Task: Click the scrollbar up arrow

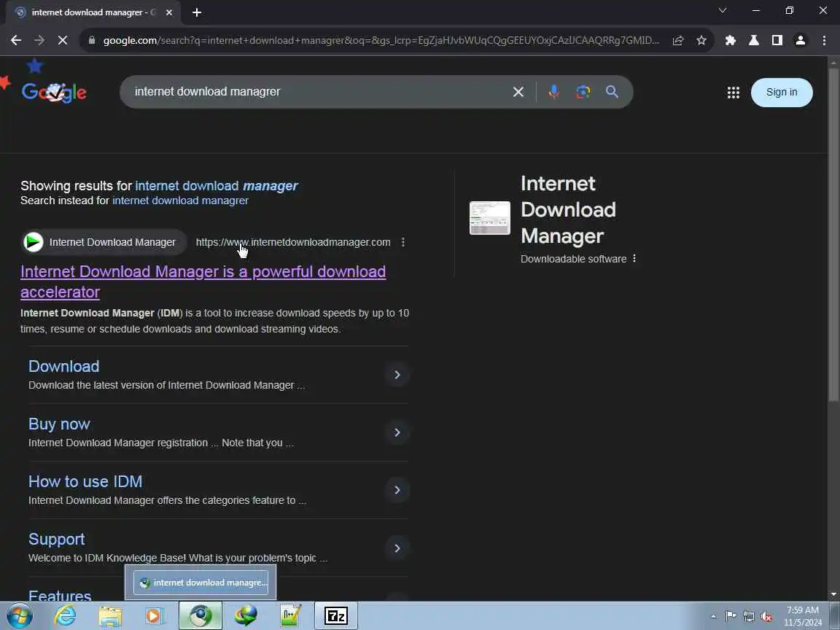Action: [833, 62]
